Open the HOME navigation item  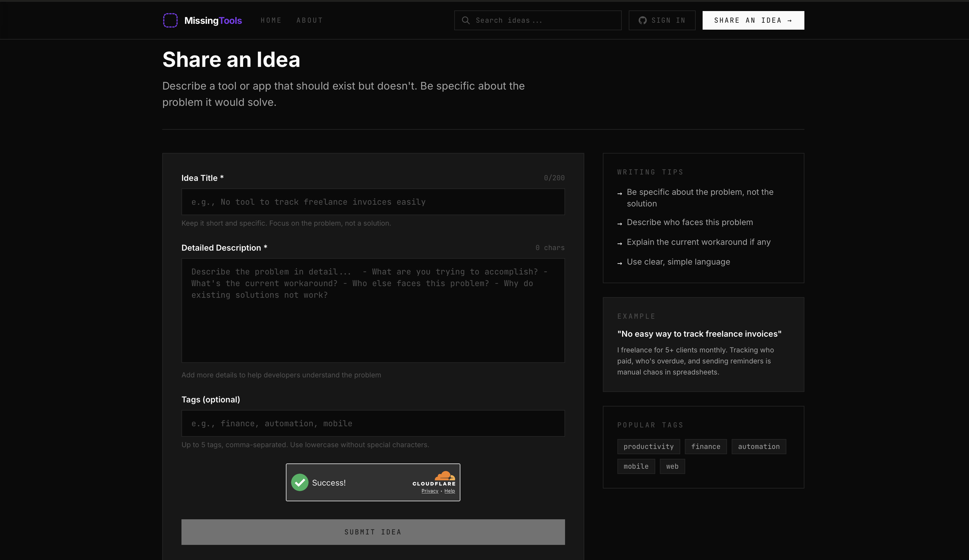point(271,20)
